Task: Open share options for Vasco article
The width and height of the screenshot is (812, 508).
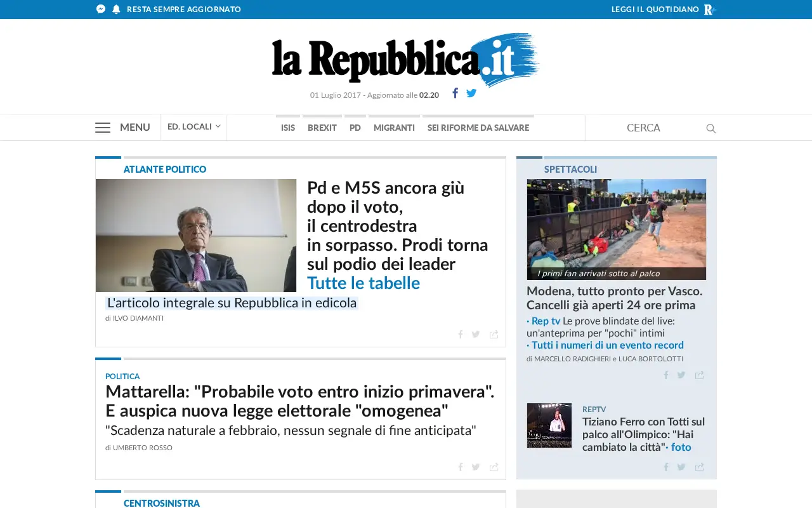Action: (x=700, y=375)
